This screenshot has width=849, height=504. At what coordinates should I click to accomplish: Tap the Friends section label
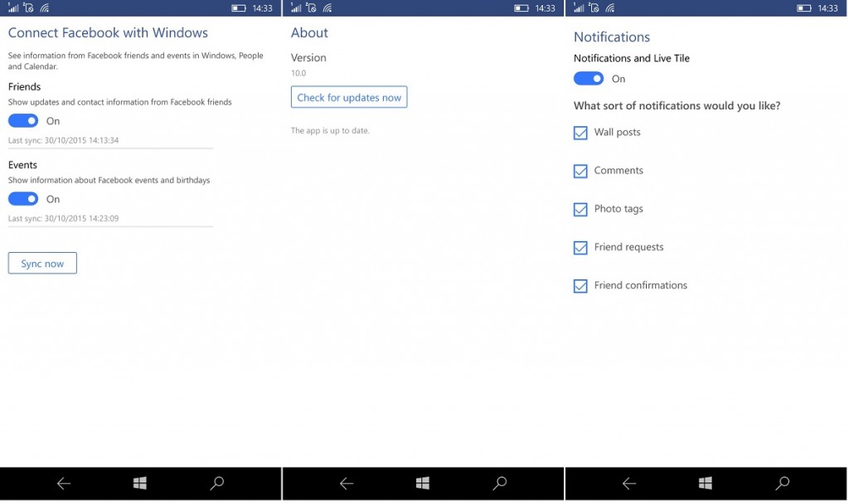[24, 86]
